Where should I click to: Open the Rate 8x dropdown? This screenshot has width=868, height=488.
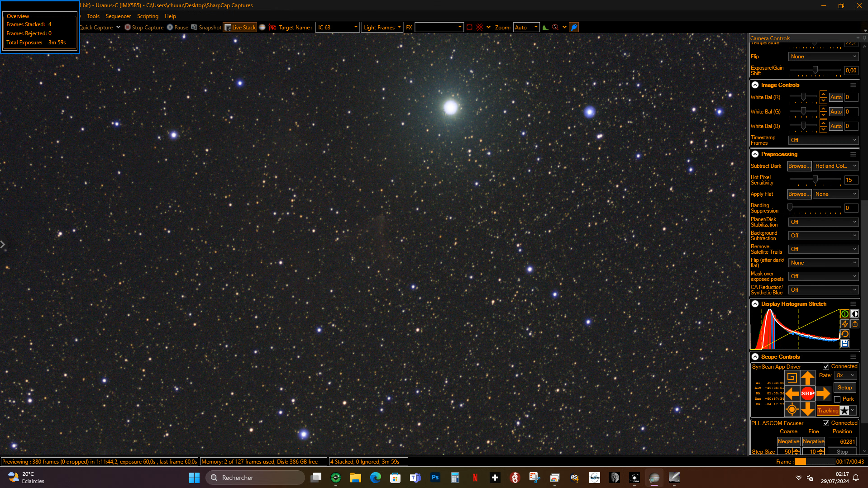(845, 375)
